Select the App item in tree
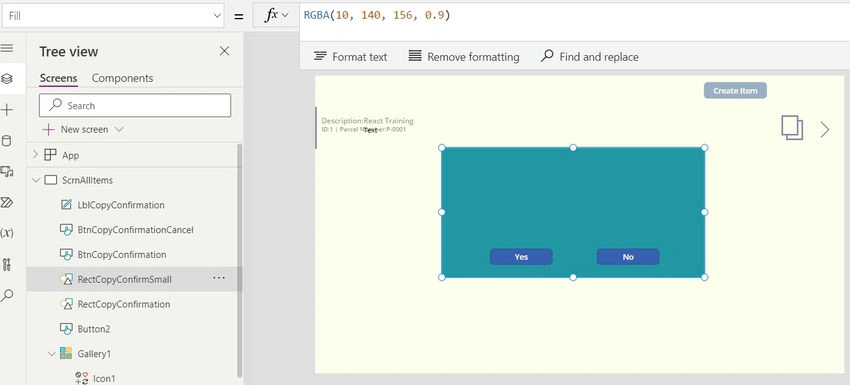Screen dimensions: 850x385 (70, 155)
